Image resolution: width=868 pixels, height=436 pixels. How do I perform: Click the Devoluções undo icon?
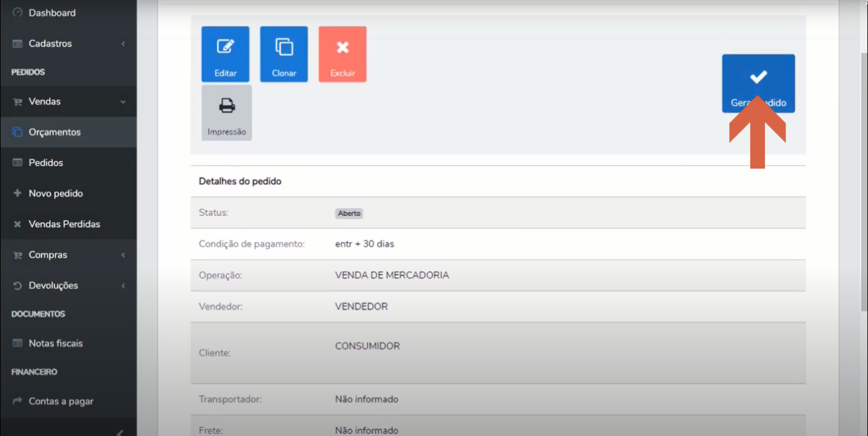pyautogui.click(x=17, y=286)
